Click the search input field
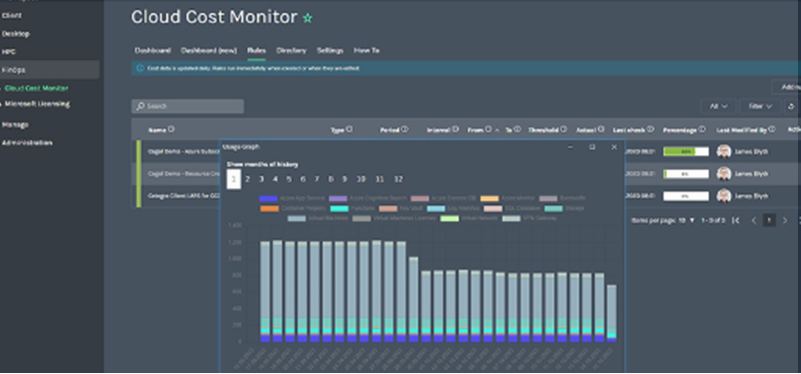 point(187,106)
